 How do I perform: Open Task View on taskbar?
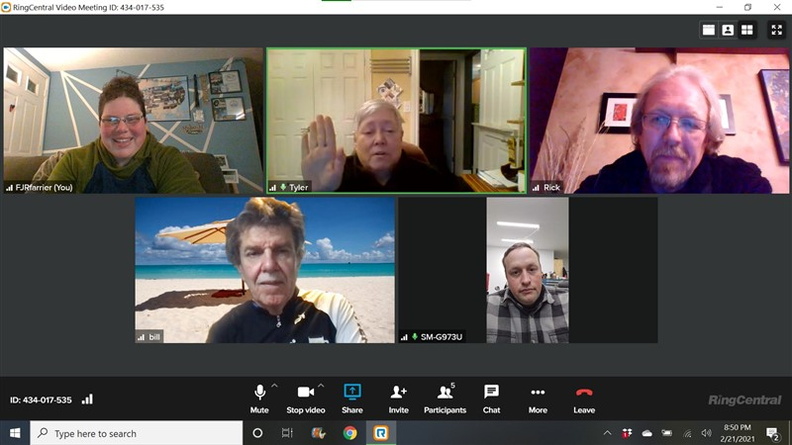[287, 433]
